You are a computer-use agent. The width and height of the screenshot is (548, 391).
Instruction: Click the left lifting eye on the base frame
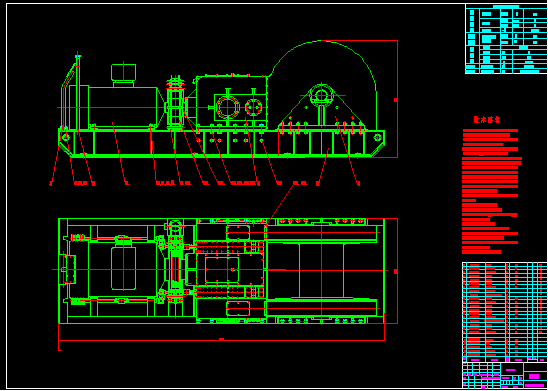(x=65, y=137)
